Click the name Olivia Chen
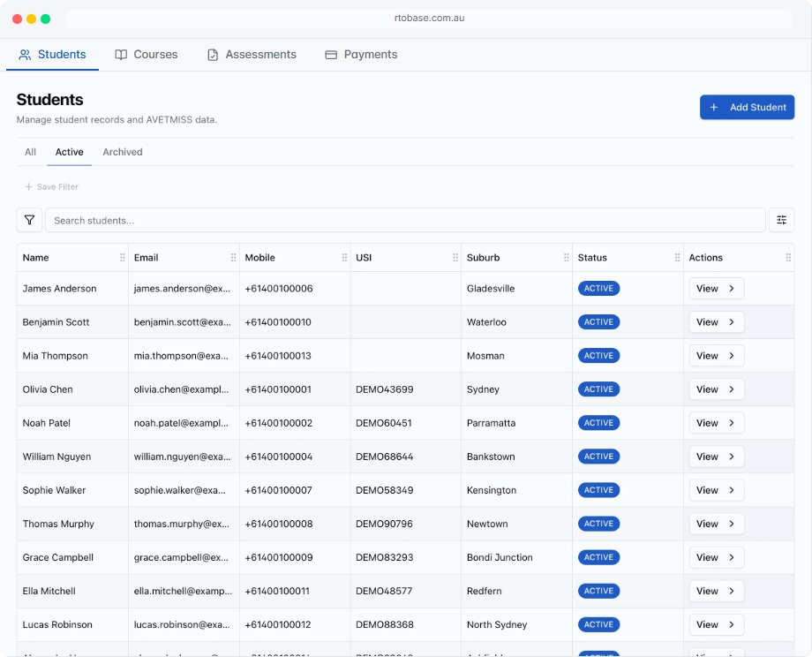812x657 pixels. pyautogui.click(x=48, y=389)
